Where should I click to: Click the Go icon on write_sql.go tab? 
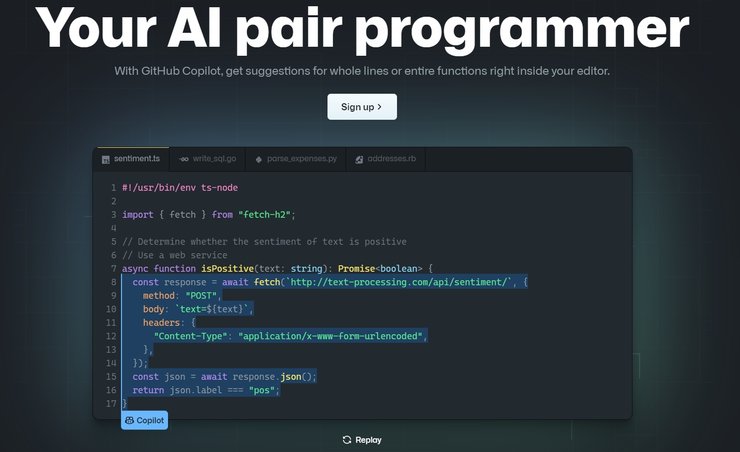tap(184, 159)
